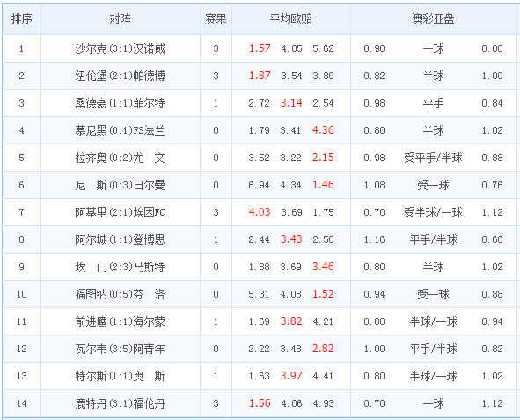This screenshot has width=520, height=420.
Task: Click home odds 6.94 in row 6
Action: click(259, 185)
